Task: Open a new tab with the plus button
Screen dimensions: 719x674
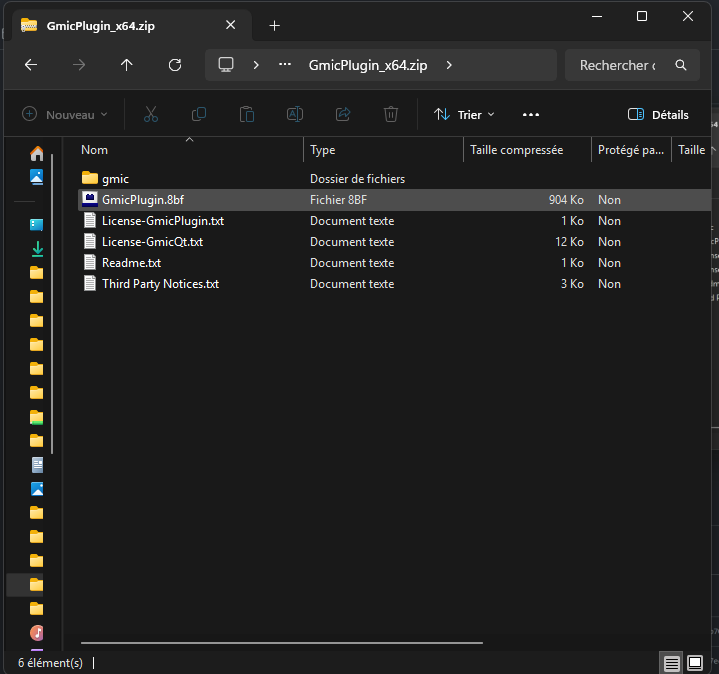Action: coord(275,25)
